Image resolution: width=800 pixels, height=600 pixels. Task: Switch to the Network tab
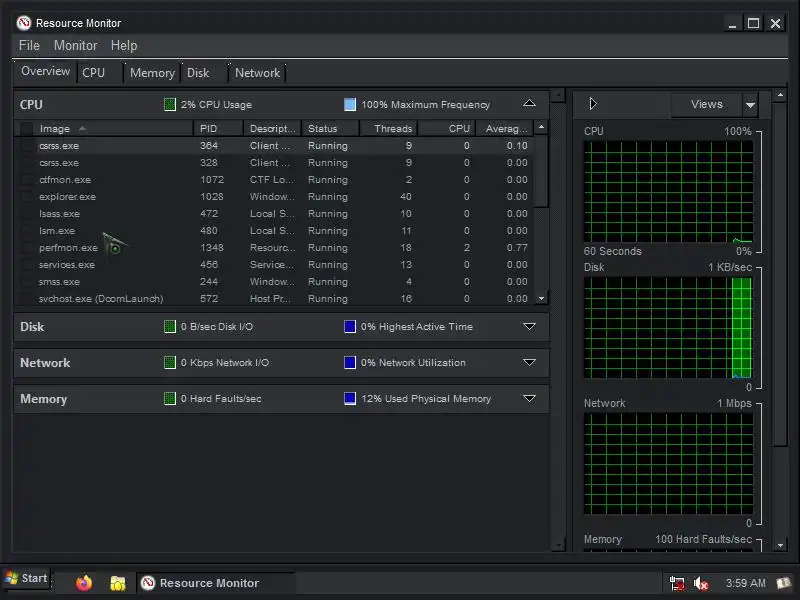click(x=257, y=73)
